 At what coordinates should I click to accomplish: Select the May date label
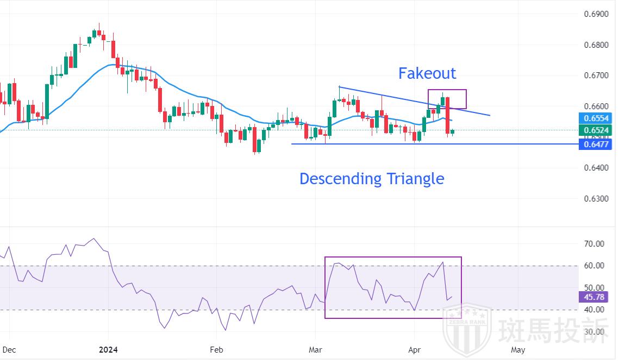click(x=518, y=350)
